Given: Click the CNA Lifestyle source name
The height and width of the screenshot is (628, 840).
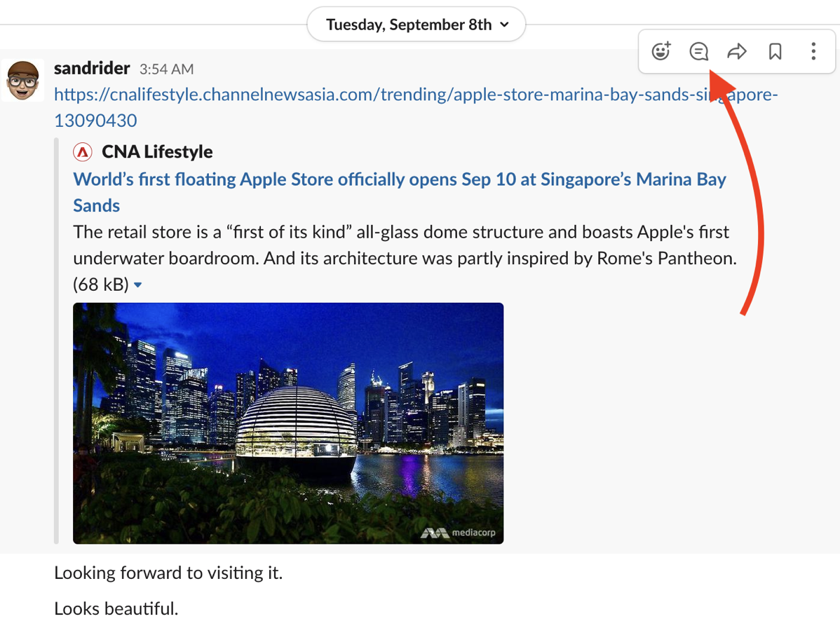Looking at the screenshot, I should tap(157, 152).
